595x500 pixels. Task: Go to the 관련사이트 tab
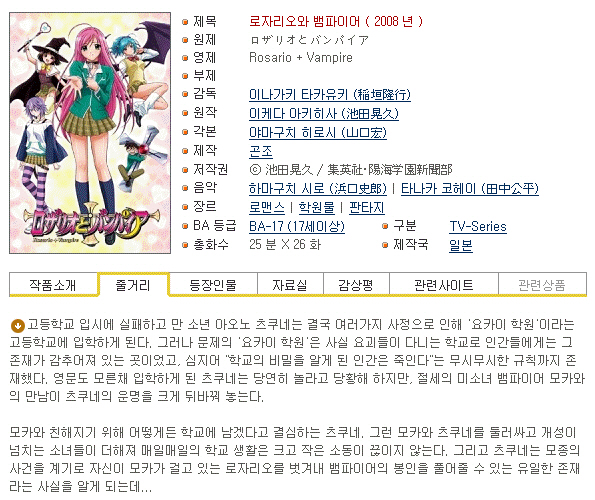point(444,285)
